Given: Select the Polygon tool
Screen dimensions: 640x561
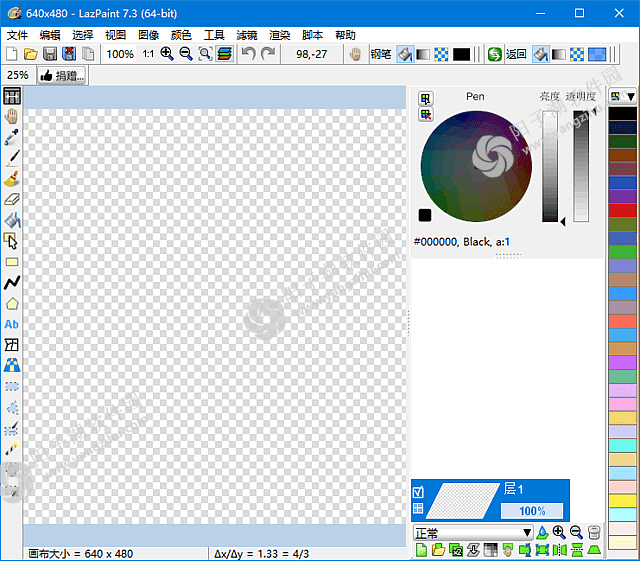Looking at the screenshot, I should 12,304.
